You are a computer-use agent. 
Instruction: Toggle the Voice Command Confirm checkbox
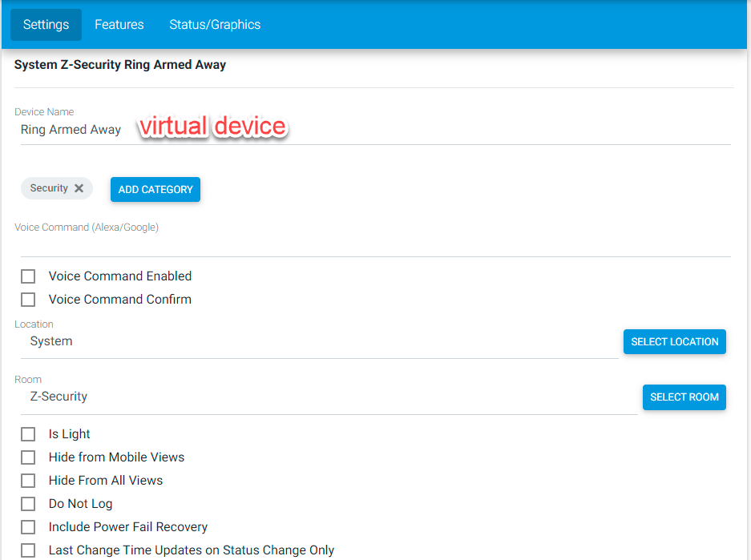pyautogui.click(x=28, y=300)
